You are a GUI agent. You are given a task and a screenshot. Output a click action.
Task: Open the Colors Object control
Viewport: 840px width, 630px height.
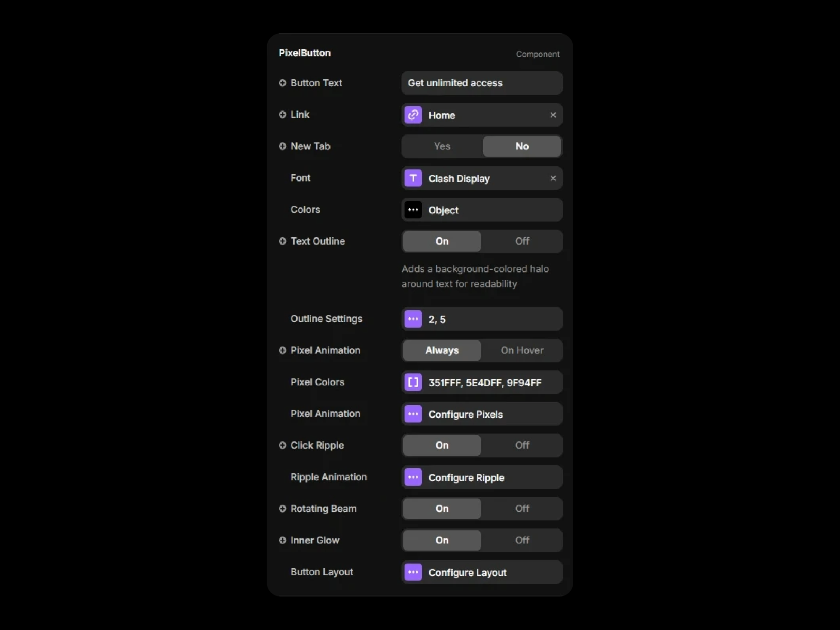click(483, 210)
